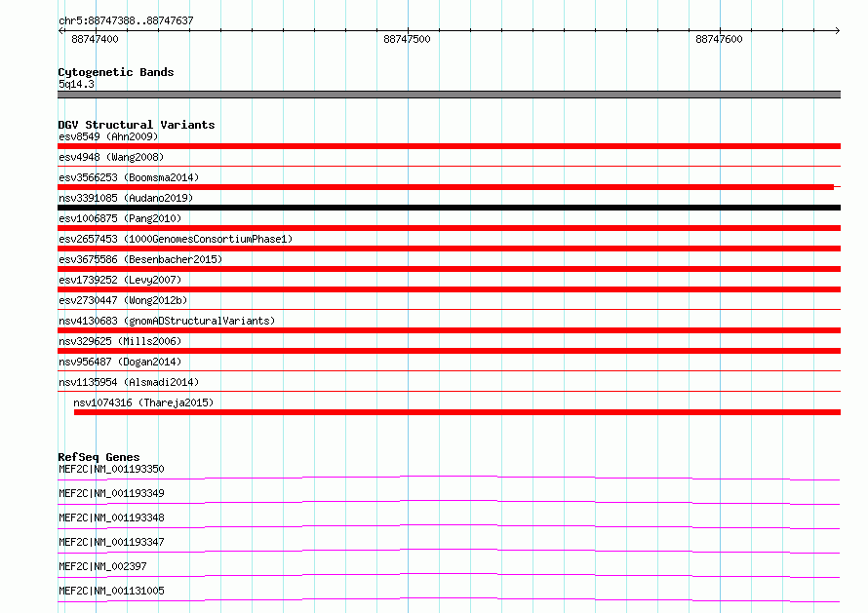Click the nsv956487 (Dogan2014) label
The width and height of the screenshot is (868, 613).
click(120, 362)
